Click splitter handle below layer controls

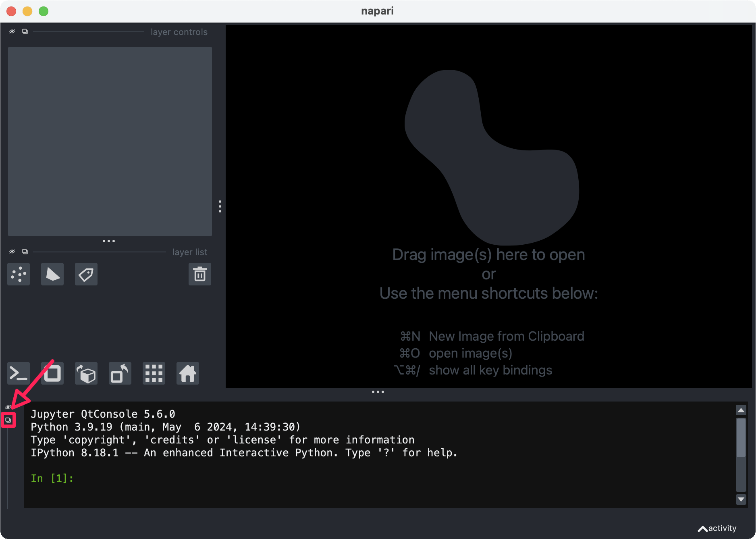(109, 241)
